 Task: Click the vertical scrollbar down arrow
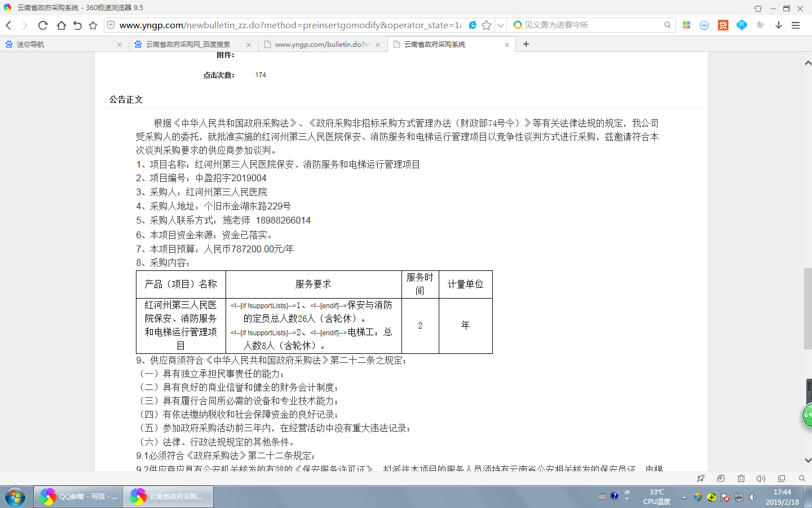click(807, 460)
